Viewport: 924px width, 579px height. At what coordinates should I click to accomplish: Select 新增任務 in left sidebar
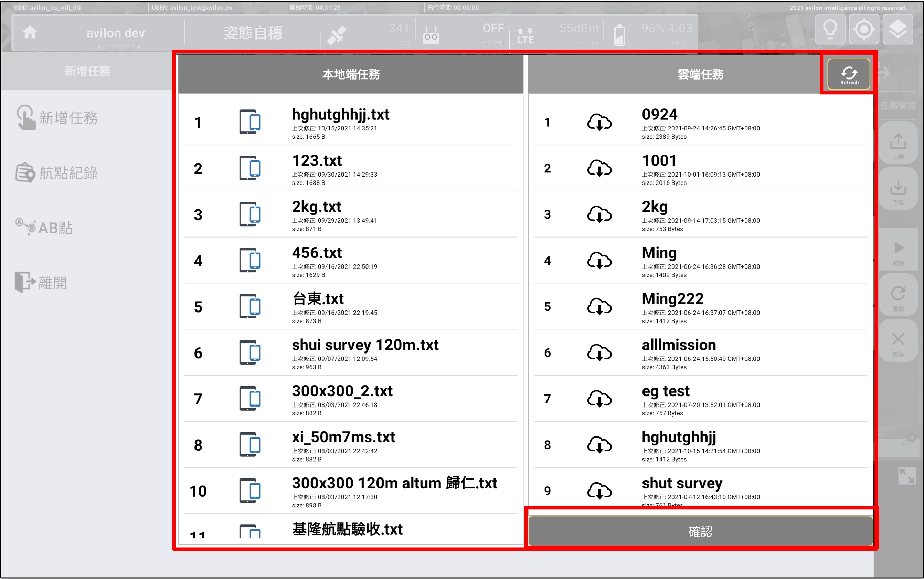[x=57, y=118]
